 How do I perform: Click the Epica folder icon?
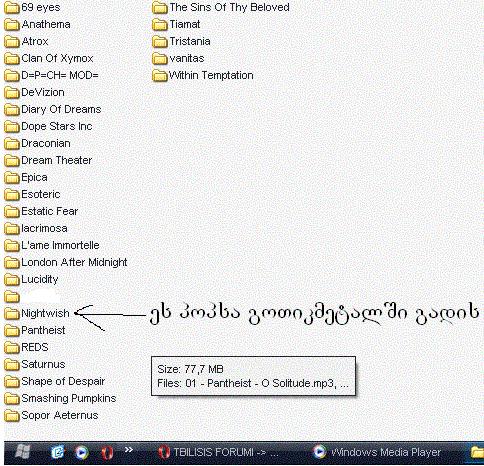(12, 177)
